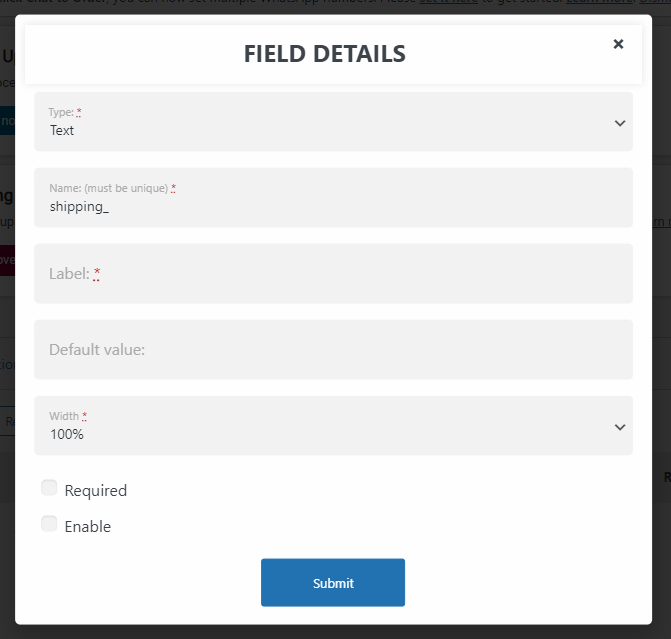This screenshot has height=639, width=671.
Task: Select the 100% value in the Width field
Action: coord(67,434)
